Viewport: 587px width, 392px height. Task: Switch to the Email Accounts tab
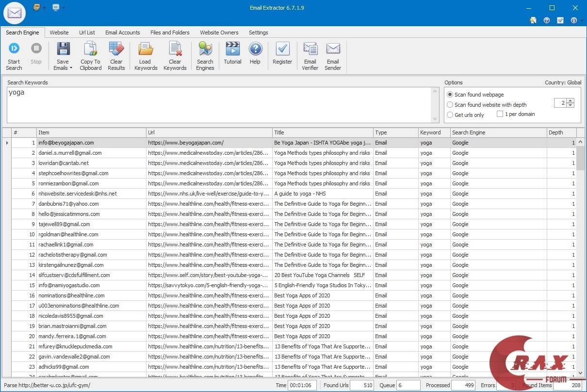(122, 33)
